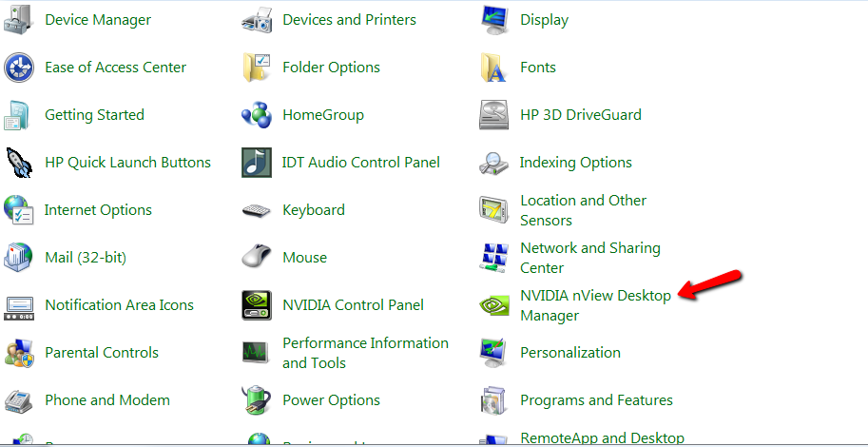Click the Mail (32-bit) icon
Image resolution: width=868 pixels, height=447 pixels.
point(19,258)
